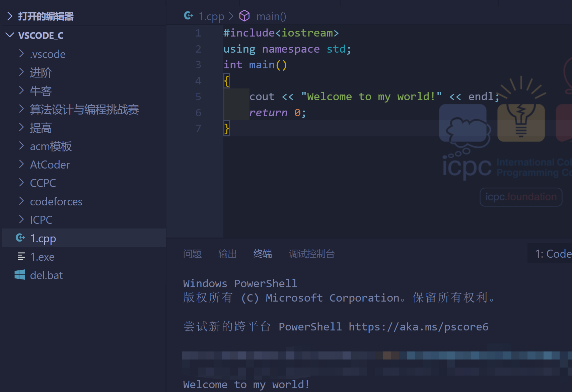Select del.bat in the file tree
Viewport: 572px width, 392px height.
[x=84, y=275]
